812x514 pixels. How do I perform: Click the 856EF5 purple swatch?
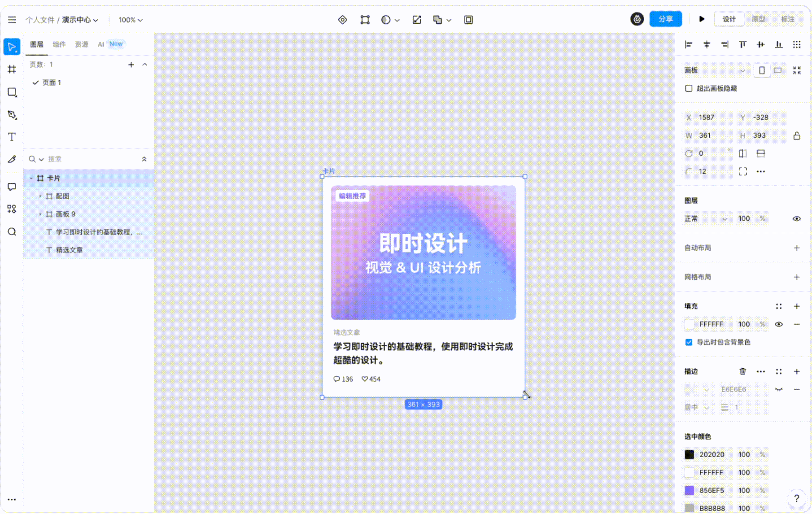tap(690, 491)
